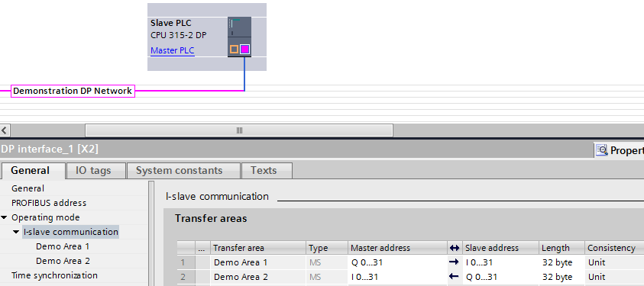This screenshot has height=286, width=644.
Task: Click the direction arrows column header
Action: pos(455,248)
